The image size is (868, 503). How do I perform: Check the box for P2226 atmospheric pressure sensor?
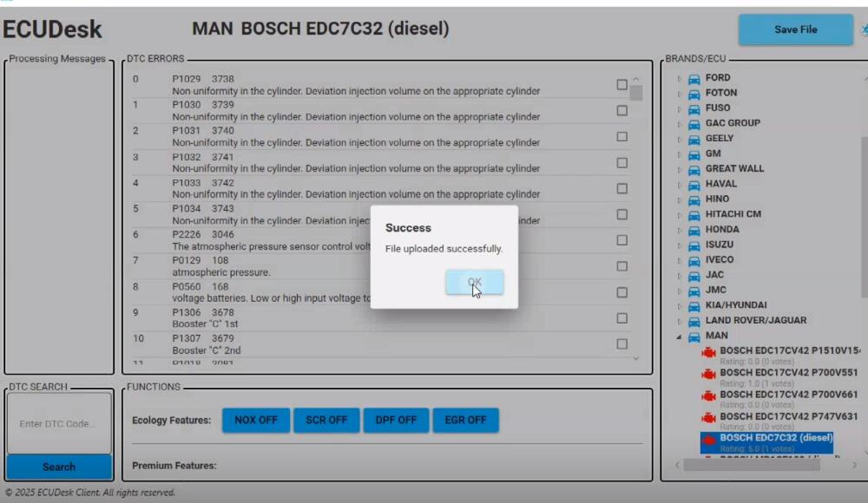621,240
